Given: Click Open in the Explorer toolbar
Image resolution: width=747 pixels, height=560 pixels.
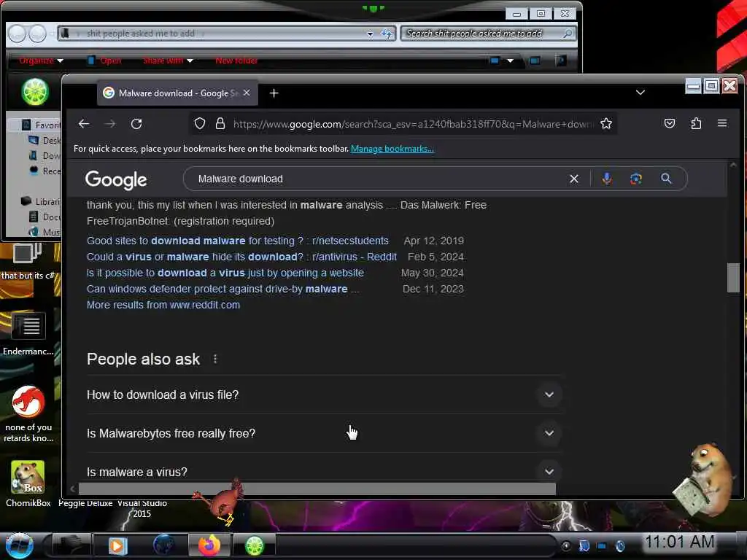Looking at the screenshot, I should (105, 61).
